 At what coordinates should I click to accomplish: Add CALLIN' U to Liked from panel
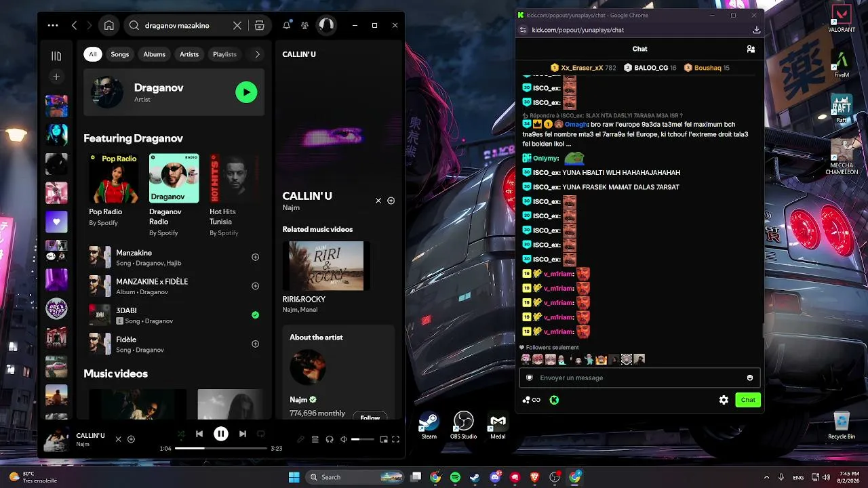(x=391, y=201)
